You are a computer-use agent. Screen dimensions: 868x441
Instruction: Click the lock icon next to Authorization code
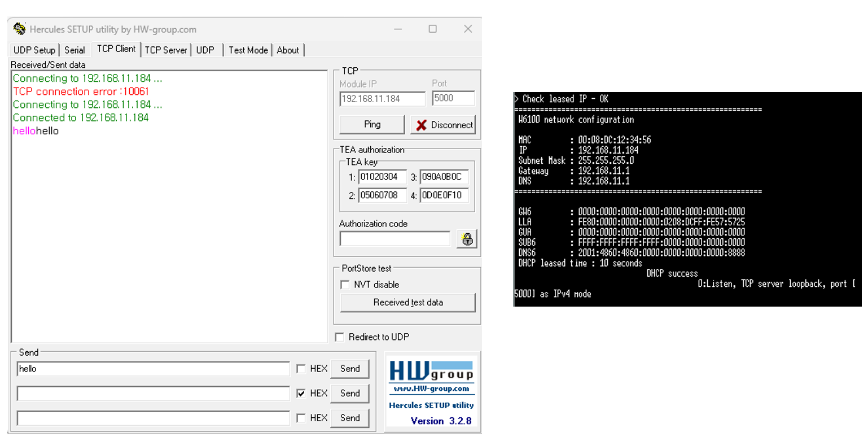467,238
